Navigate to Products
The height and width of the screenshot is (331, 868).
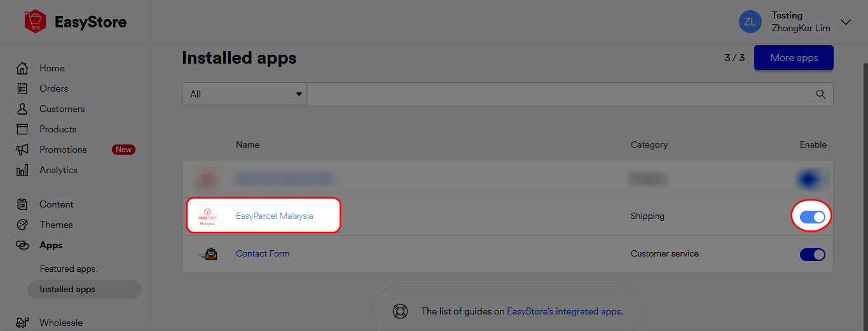58,129
